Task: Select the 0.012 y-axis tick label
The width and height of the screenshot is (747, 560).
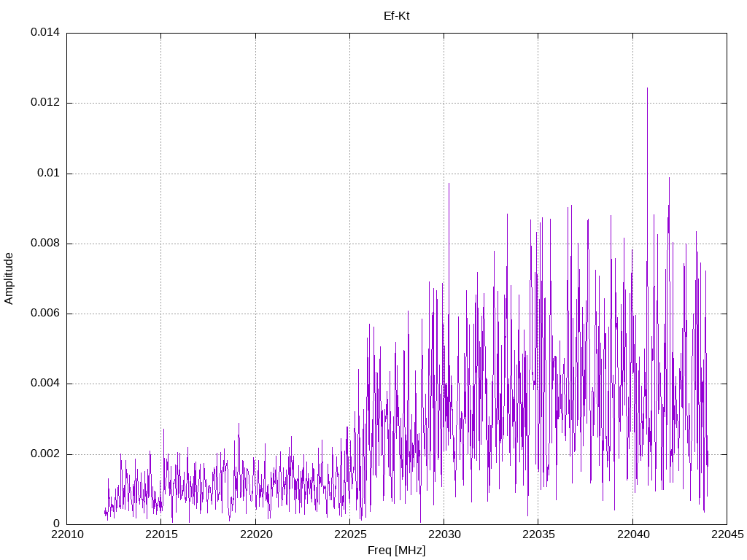Action: [44, 103]
